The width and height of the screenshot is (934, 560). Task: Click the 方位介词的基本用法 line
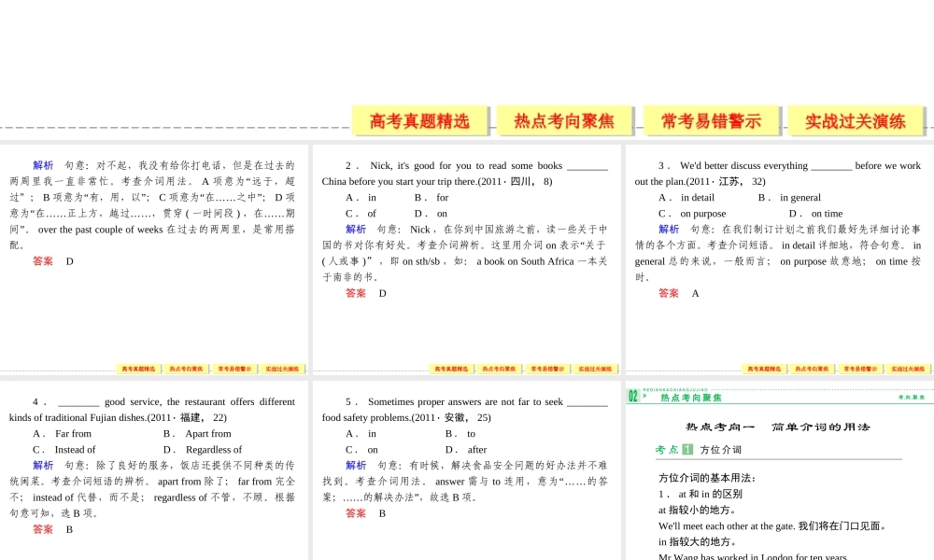[x=707, y=478]
